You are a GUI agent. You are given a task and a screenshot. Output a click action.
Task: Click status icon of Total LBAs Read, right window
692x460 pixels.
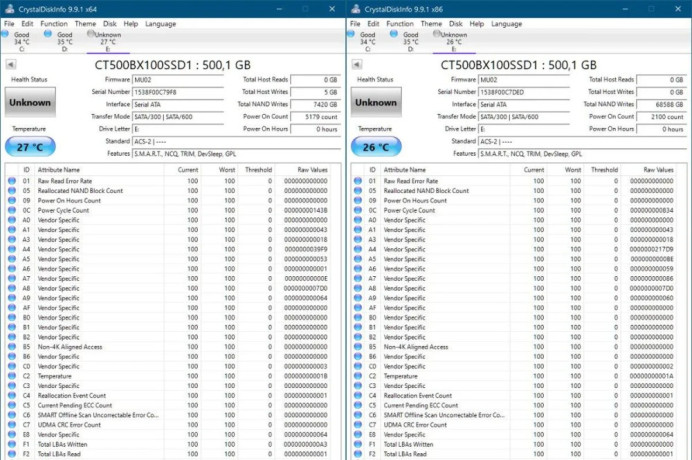pos(358,454)
